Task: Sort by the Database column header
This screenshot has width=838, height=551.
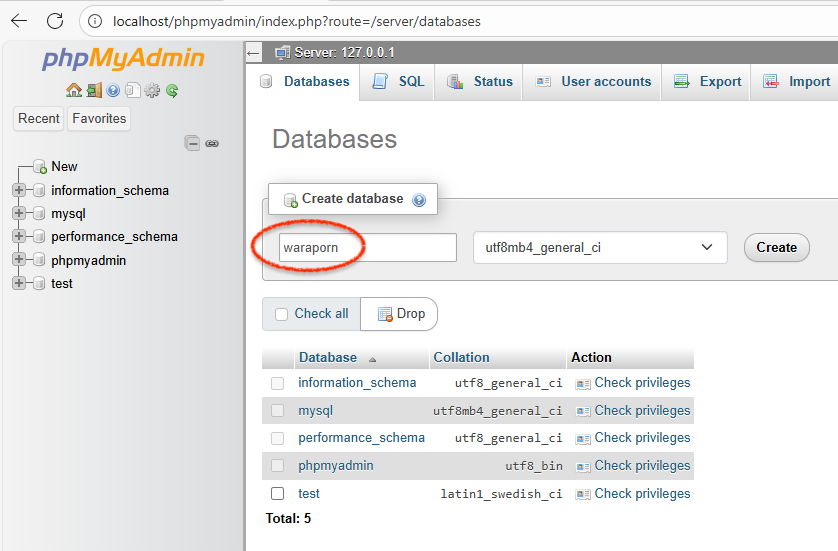Action: point(327,357)
